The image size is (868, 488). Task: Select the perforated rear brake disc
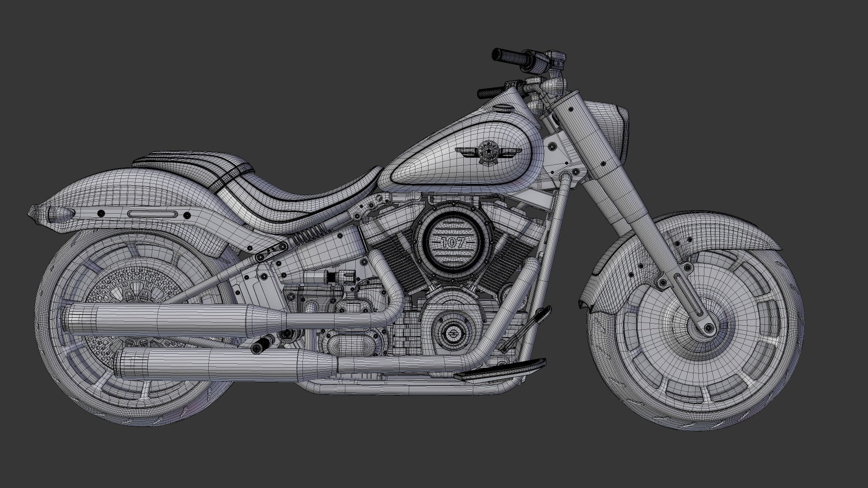136,312
